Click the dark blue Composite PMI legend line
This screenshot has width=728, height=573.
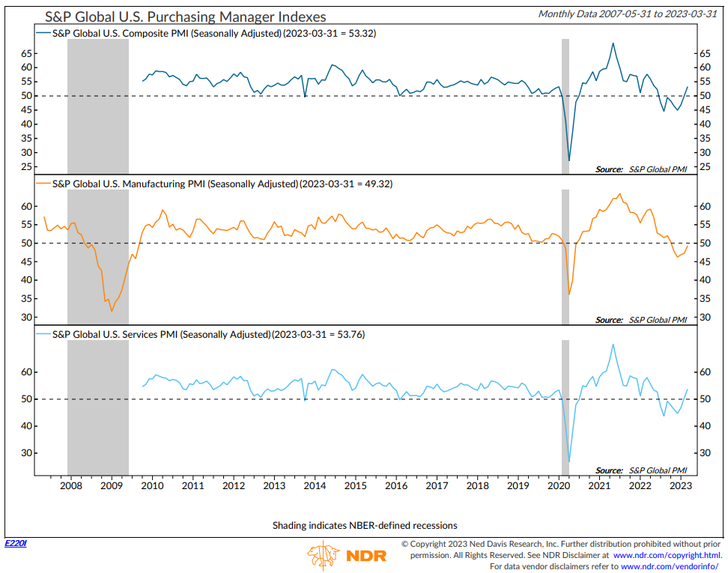click(43, 33)
